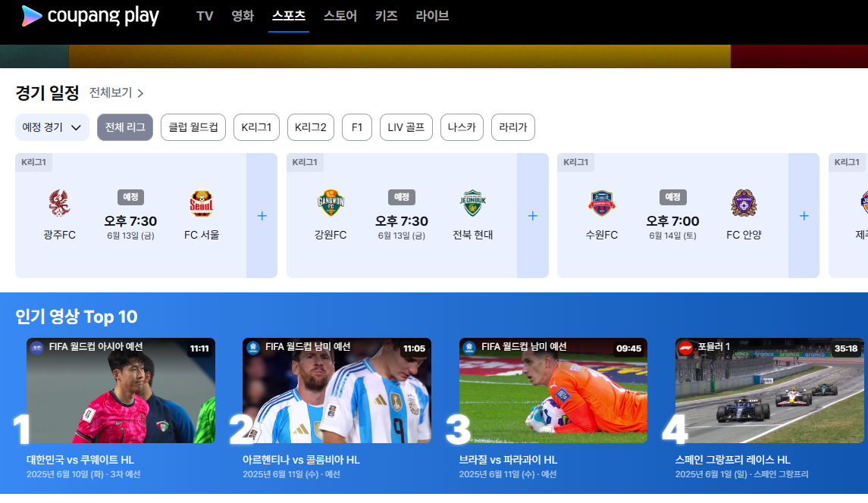
Task: Click CONMEBOL icon on 브라질 video
Action: pos(469,348)
